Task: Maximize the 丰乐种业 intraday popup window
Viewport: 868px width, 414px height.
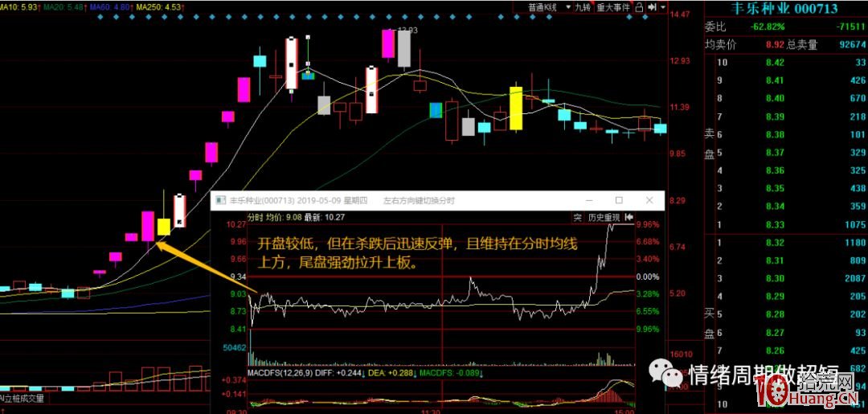Action: pos(620,200)
